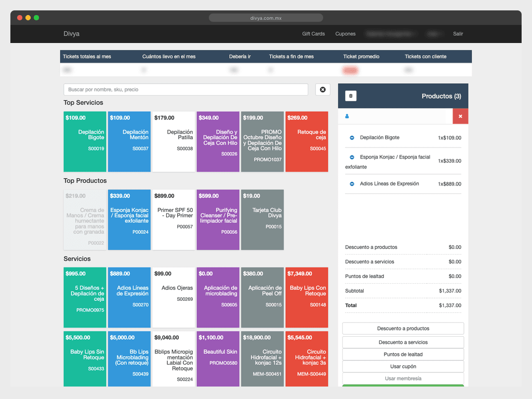
Task: Click the Usar membresía button
Action: pyautogui.click(x=403, y=378)
